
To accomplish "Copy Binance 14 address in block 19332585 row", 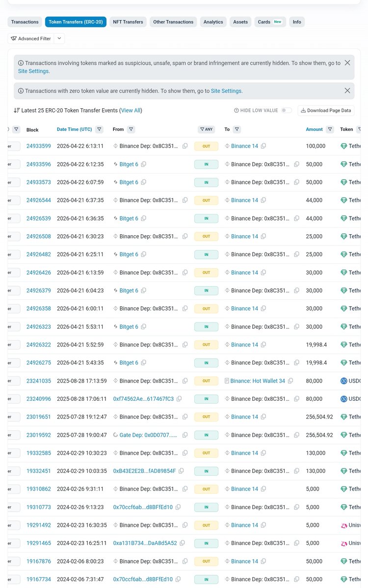I will (263, 453).
